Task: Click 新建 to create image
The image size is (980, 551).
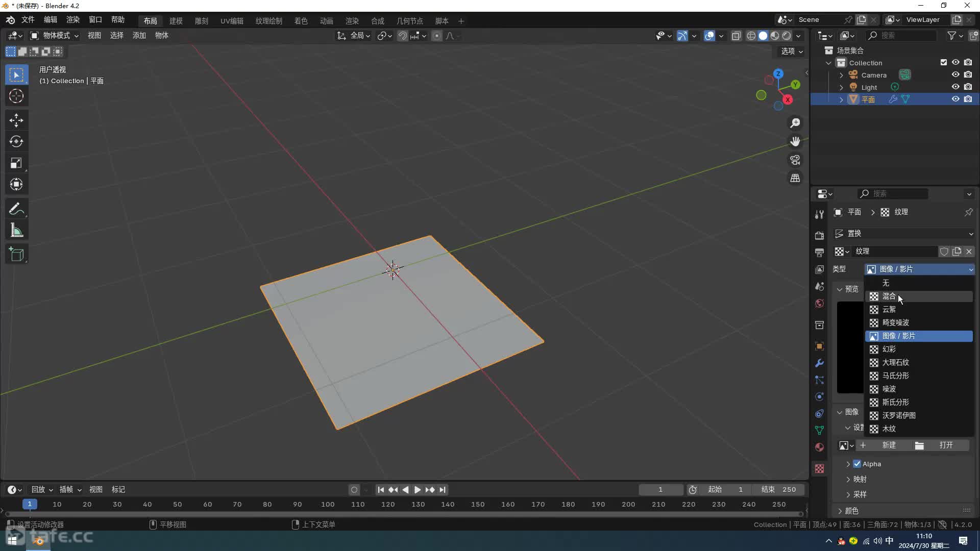Action: pyautogui.click(x=884, y=445)
